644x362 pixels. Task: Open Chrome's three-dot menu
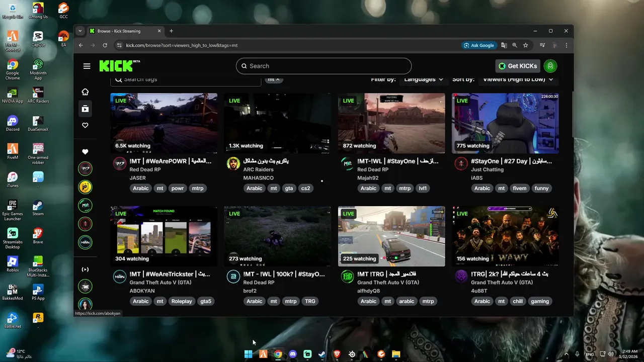click(566, 45)
